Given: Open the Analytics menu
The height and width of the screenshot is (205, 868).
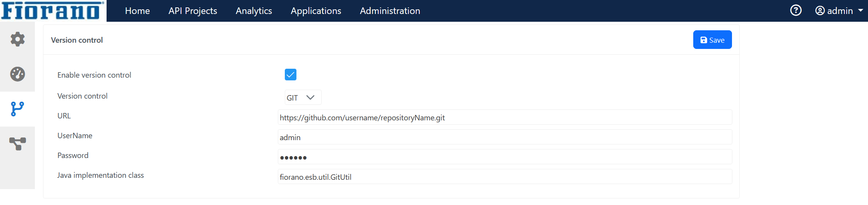Looking at the screenshot, I should 254,11.
